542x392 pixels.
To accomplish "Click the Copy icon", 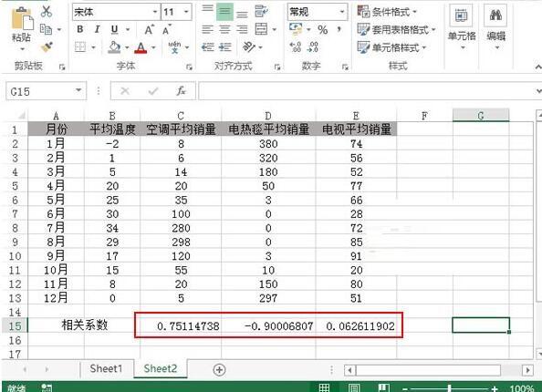I will [x=46, y=29].
